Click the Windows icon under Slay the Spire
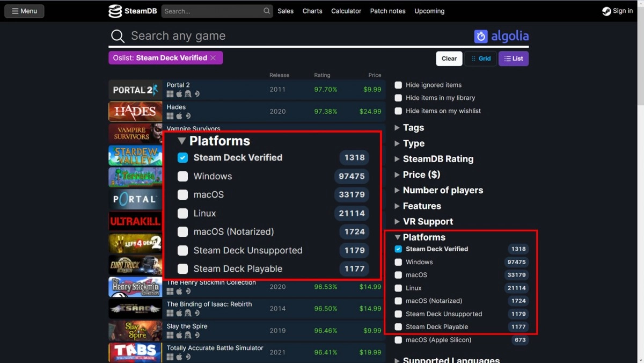The width and height of the screenshot is (644, 363). pos(170,335)
